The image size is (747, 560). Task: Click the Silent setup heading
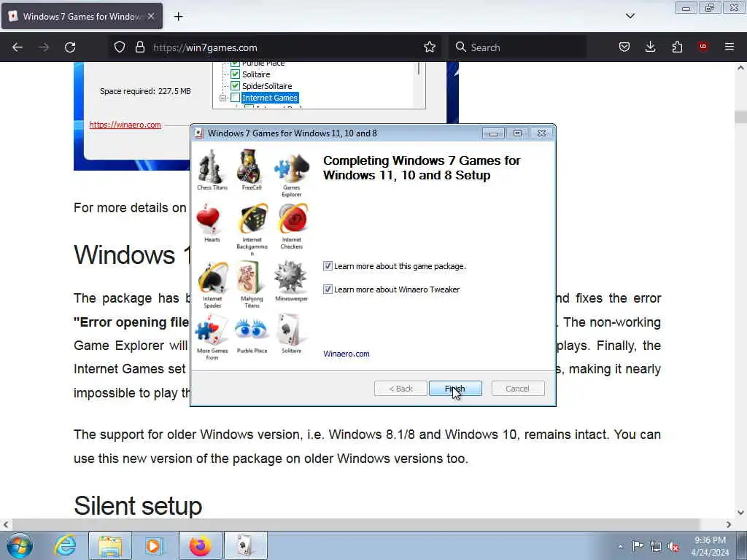(138, 505)
